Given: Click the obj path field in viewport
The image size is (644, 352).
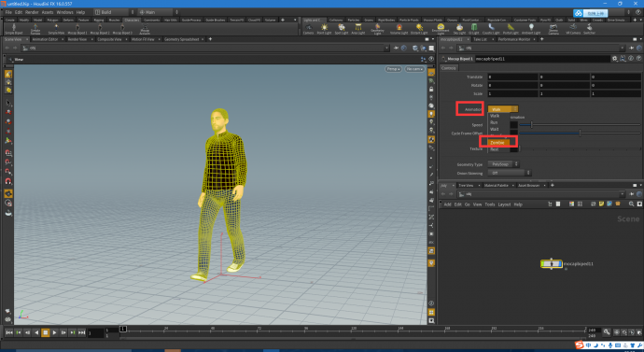Looking at the screenshot, I should (x=205, y=48).
